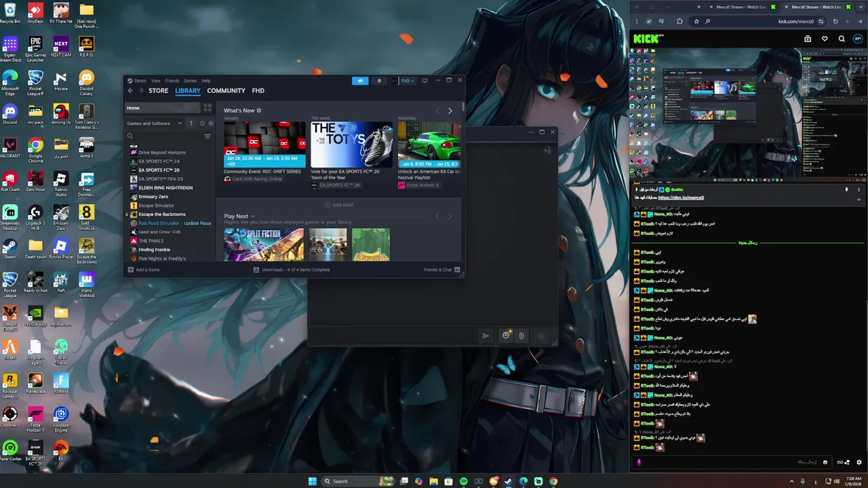Viewport: 868px width, 488px height.
Task: Select ELDEN RING NIGHTREIGN in library list
Action: [165, 188]
